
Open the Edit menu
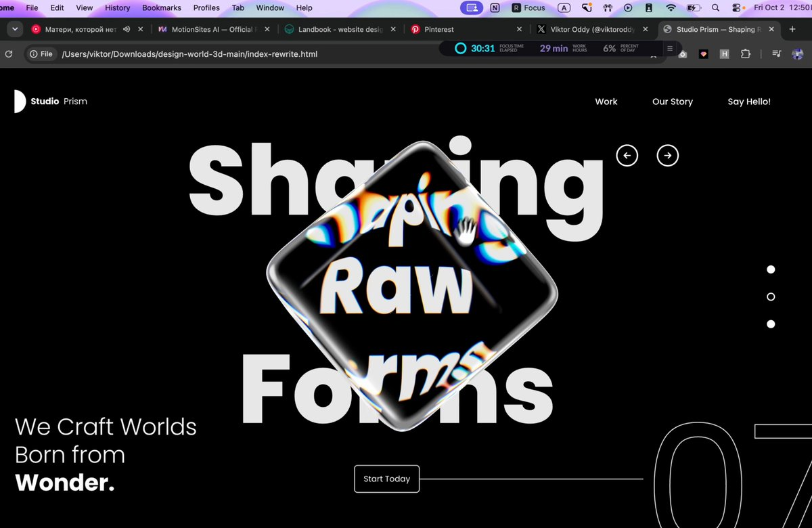[57, 7]
